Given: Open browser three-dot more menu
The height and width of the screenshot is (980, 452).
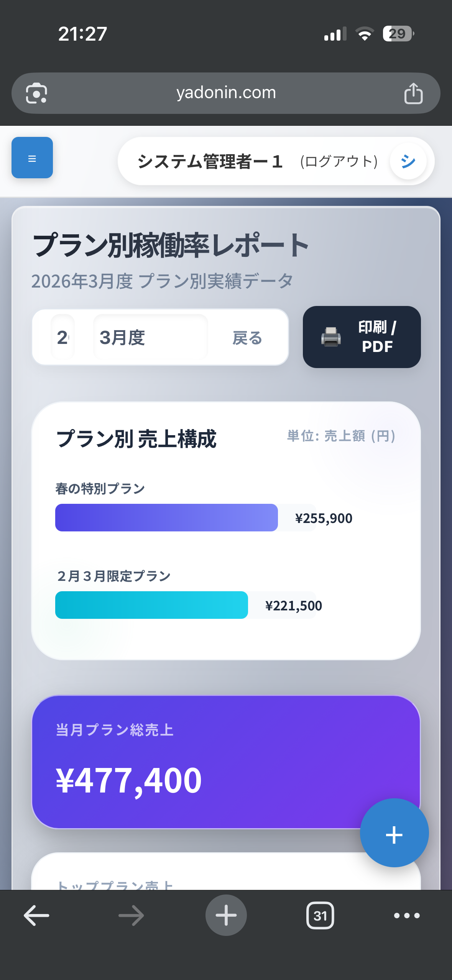Looking at the screenshot, I should coord(407,916).
